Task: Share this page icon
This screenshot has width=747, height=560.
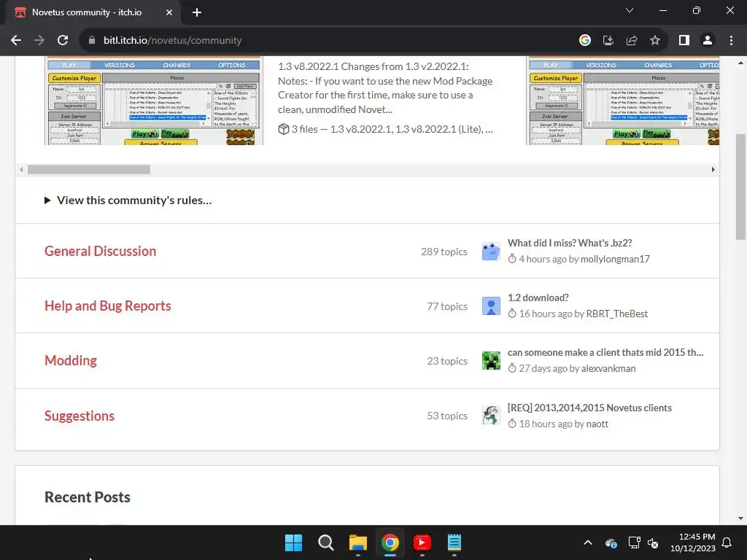Action: (632, 41)
